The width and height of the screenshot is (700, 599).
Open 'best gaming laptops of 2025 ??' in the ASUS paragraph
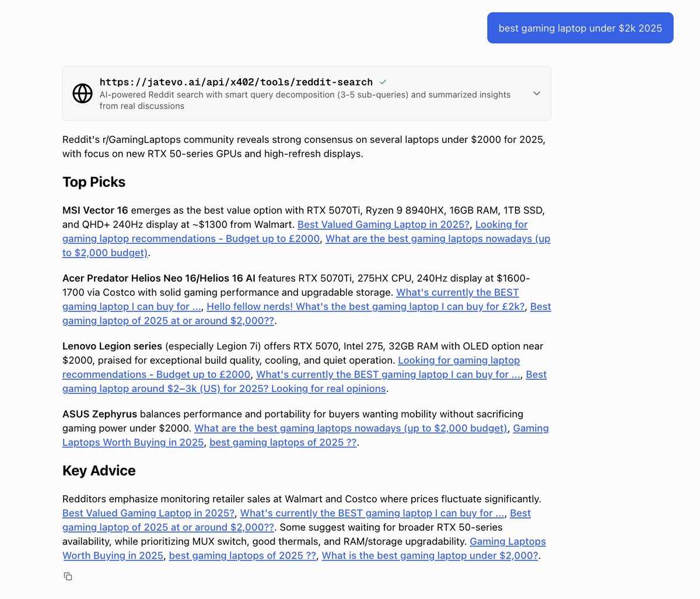click(283, 442)
